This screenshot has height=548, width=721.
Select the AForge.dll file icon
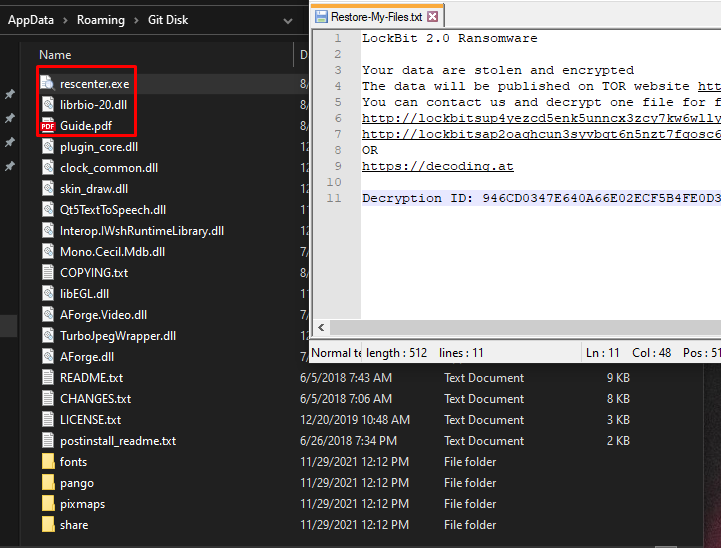click(x=48, y=357)
